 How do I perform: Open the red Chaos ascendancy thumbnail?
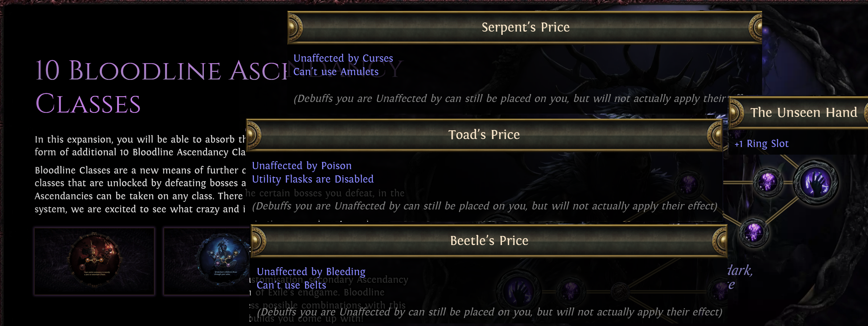pyautogui.click(x=94, y=261)
